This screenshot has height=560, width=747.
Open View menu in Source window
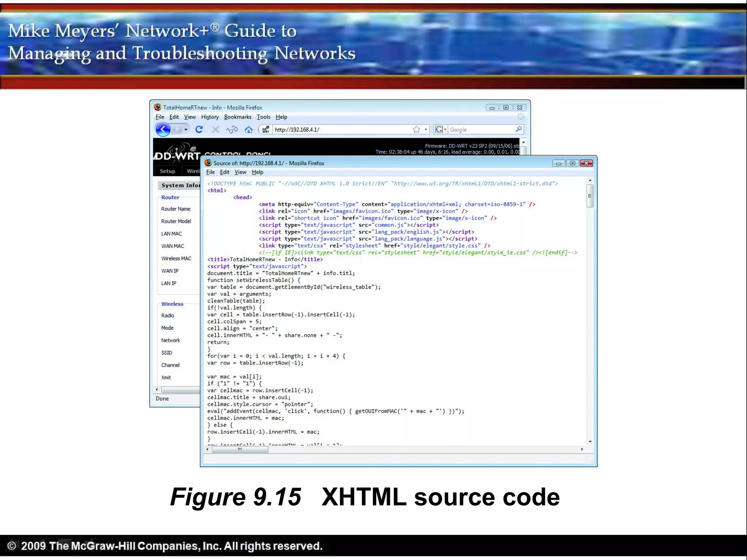click(240, 172)
